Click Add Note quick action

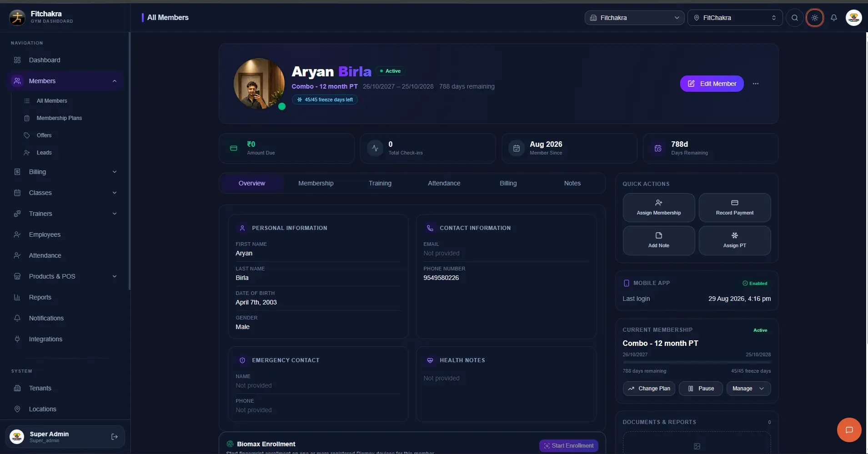pos(658,240)
